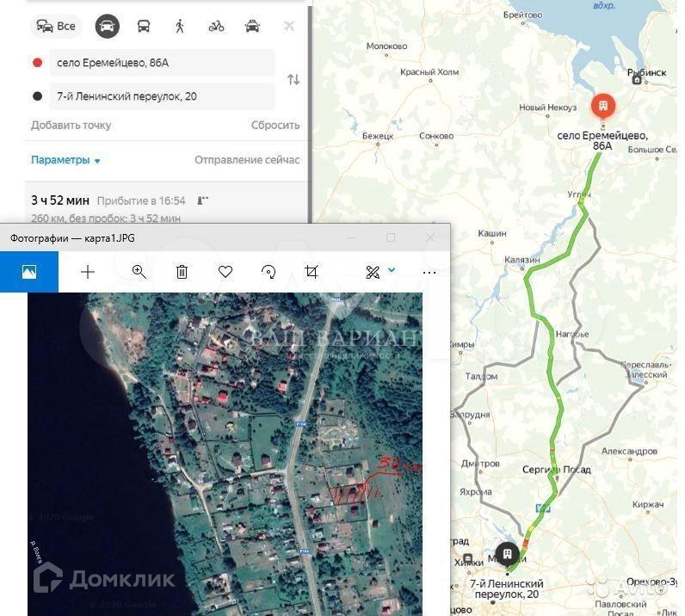The width and height of the screenshot is (685, 616).
Task: Maximize the Photos app window
Action: (x=391, y=237)
